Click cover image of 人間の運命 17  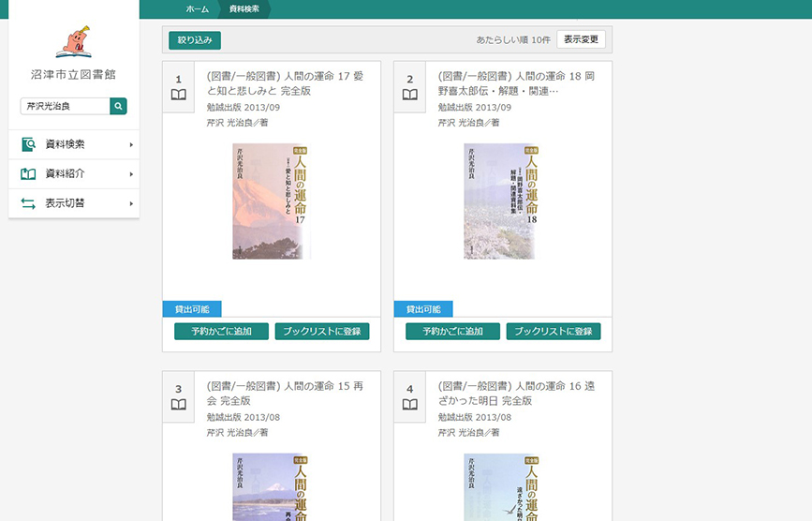[x=272, y=201]
